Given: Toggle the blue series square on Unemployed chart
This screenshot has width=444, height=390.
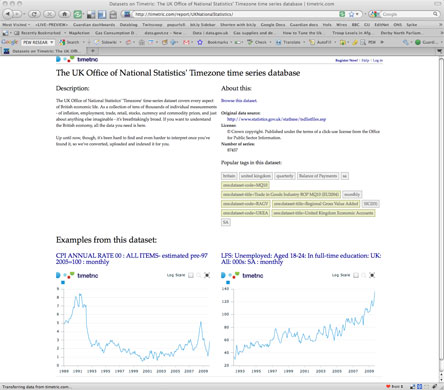Looking at the screenshot, I should click(x=228, y=282).
